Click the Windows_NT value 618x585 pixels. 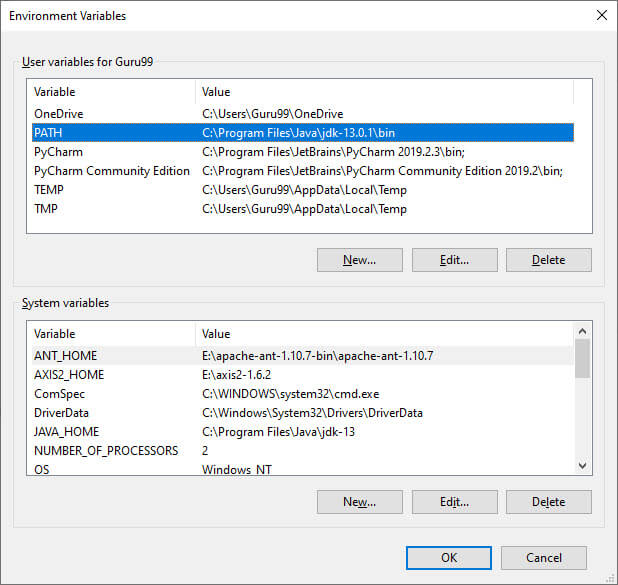point(236,469)
